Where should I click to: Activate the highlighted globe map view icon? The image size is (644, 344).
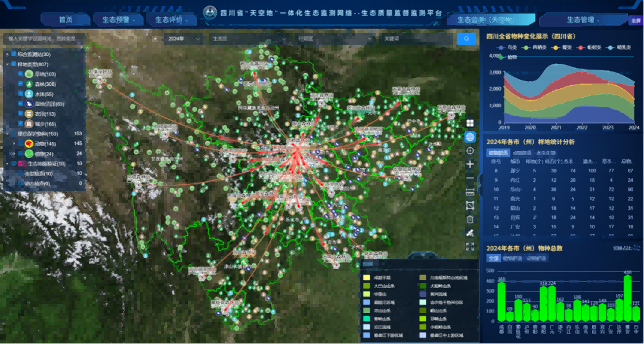(x=470, y=137)
